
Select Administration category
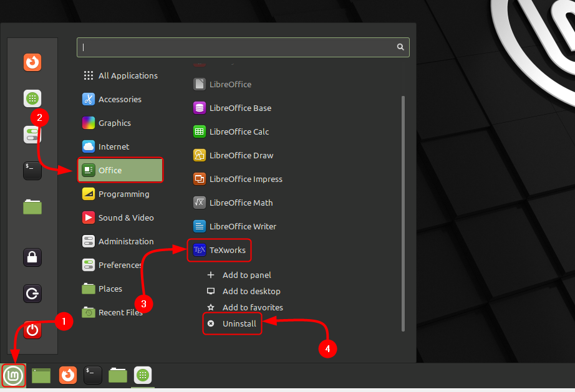[x=120, y=241]
